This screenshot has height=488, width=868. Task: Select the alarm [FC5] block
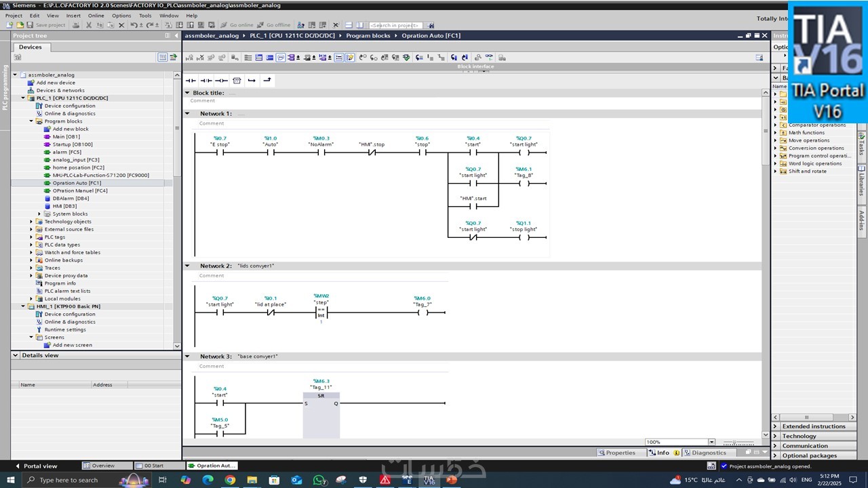[66, 152]
